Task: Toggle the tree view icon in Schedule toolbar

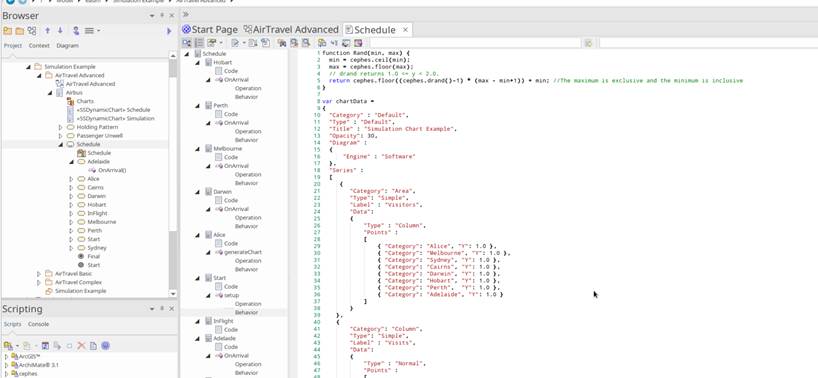Action: [187, 43]
